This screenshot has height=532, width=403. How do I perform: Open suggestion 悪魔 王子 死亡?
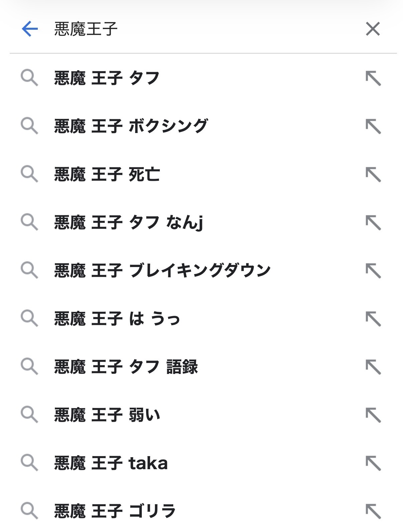pos(107,174)
